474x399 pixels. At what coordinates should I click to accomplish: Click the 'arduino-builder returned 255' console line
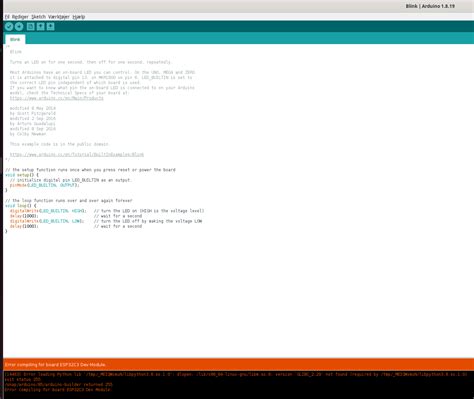[58, 384]
